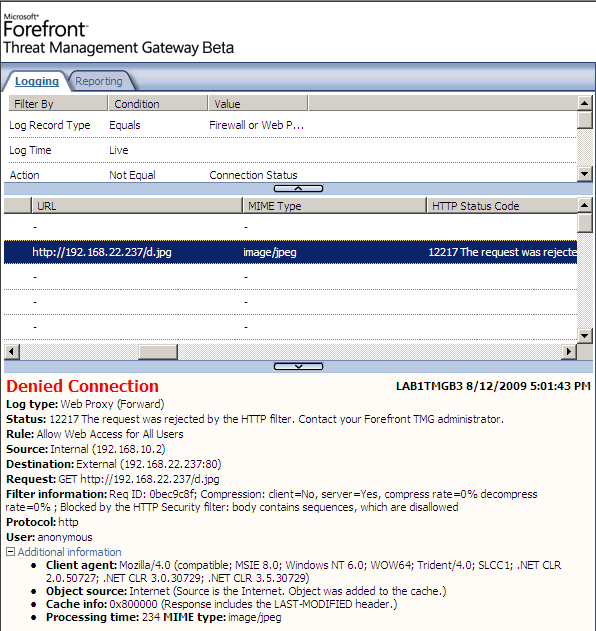Screen dimensions: 596x631
Task: Click right arrow of horizontal scrollbar
Action: [x=569, y=351]
